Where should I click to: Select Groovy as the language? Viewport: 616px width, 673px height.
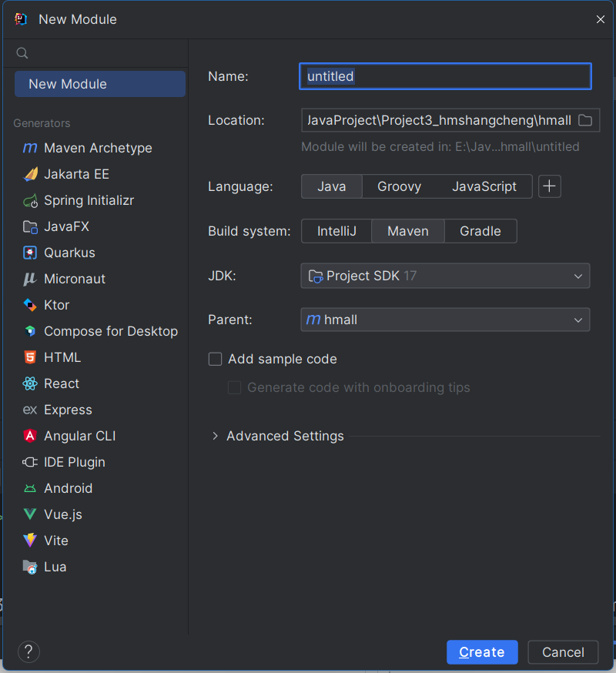399,186
